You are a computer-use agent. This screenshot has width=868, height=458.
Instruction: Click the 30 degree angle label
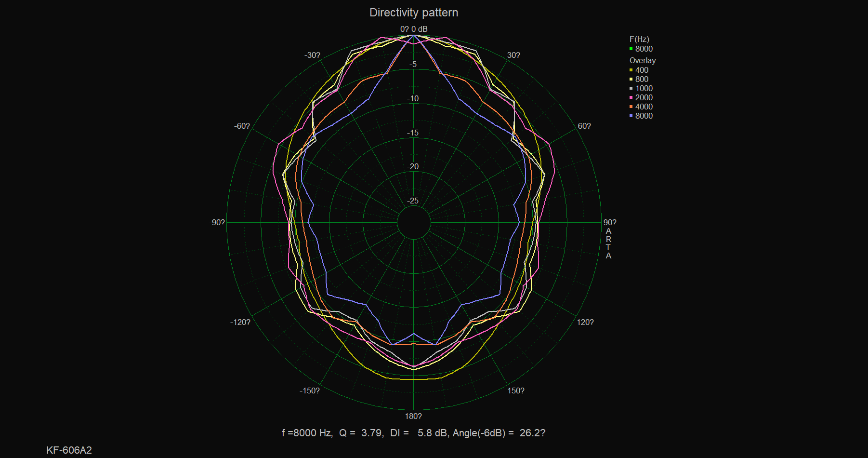[513, 55]
